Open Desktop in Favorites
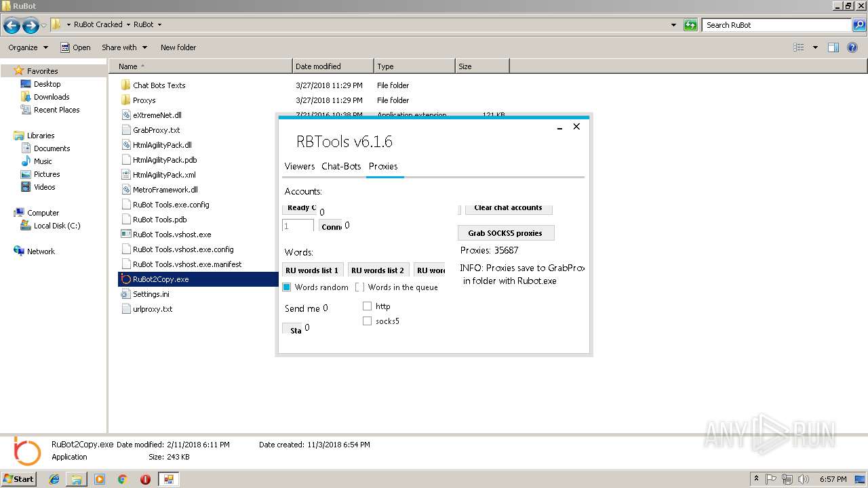Screen dimensions: 868x488 click(47, 84)
